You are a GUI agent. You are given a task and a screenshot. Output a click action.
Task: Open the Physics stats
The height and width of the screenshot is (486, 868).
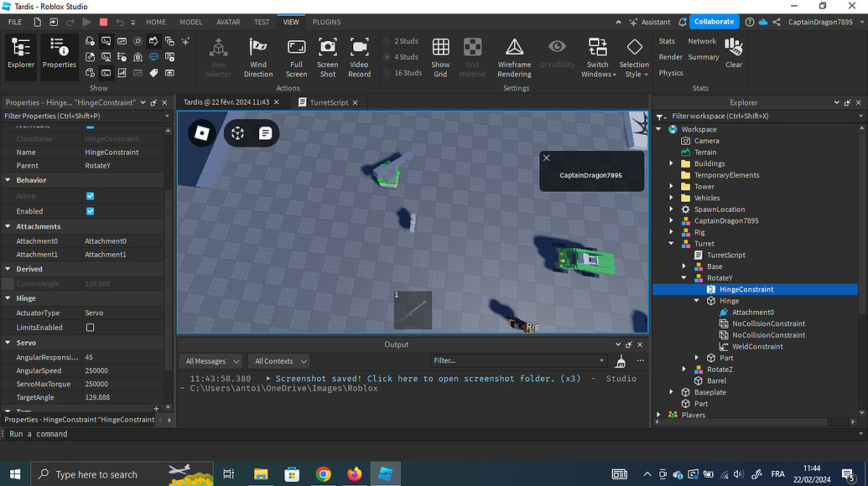pyautogui.click(x=671, y=73)
